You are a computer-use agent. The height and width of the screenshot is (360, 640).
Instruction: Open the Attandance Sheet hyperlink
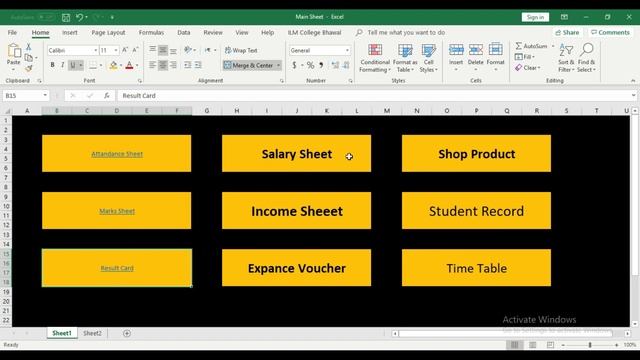pyautogui.click(x=117, y=154)
